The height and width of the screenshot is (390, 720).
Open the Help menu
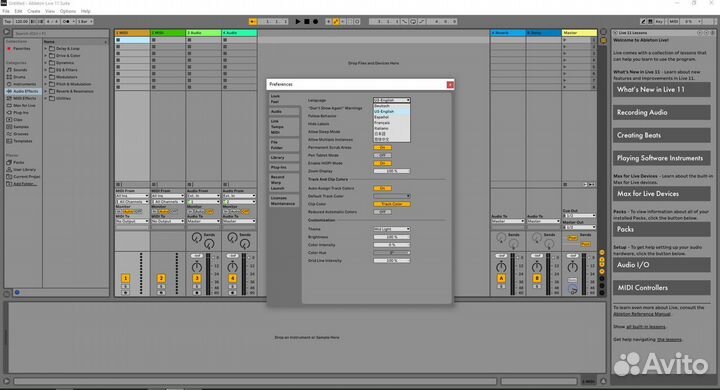[x=85, y=11]
